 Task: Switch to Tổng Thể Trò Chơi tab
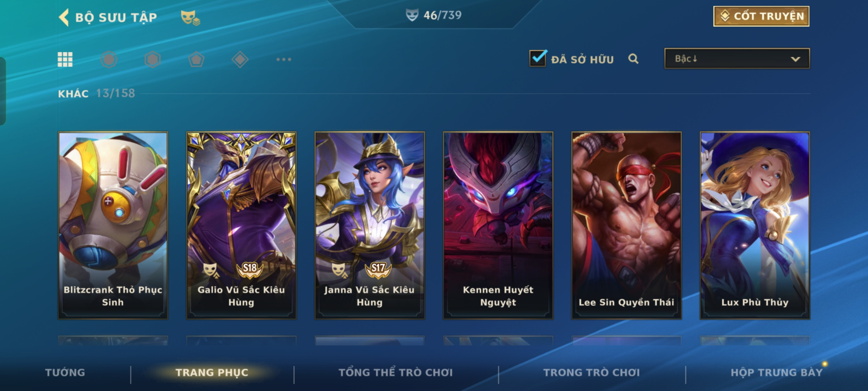point(395,373)
